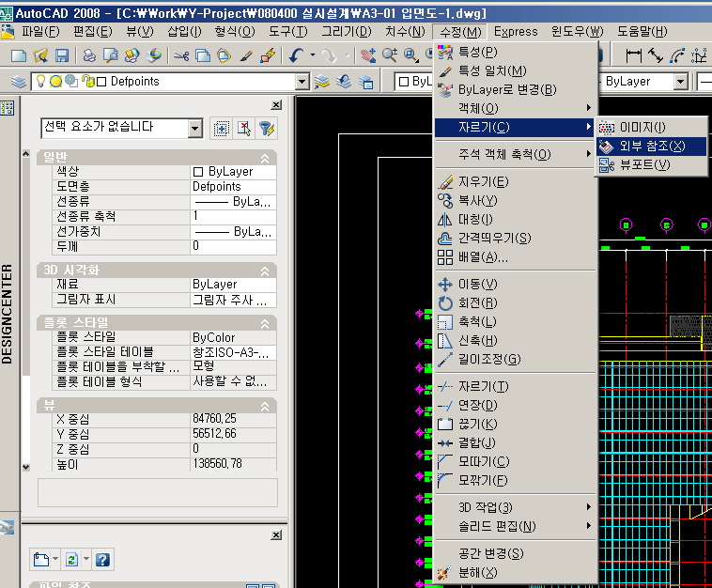
Task: Choose 외부 참조(X) from the clip submenu
Action: click(x=652, y=146)
